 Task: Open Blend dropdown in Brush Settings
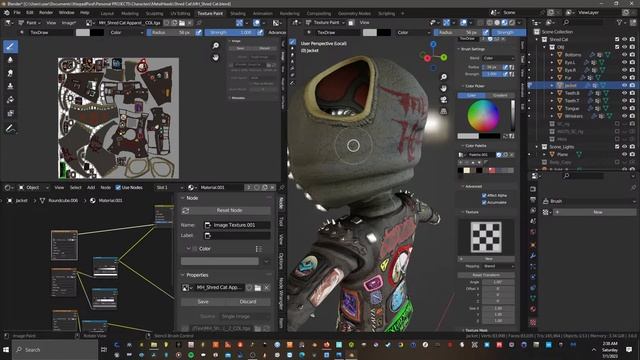click(498, 58)
